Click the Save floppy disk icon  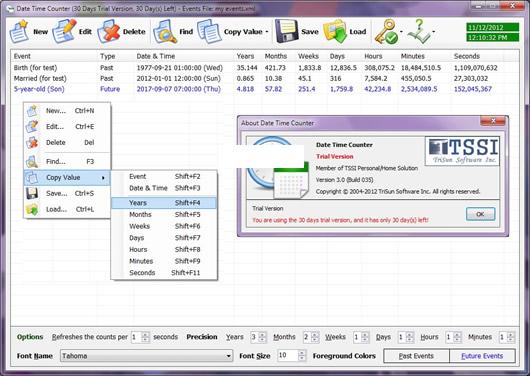point(287,31)
